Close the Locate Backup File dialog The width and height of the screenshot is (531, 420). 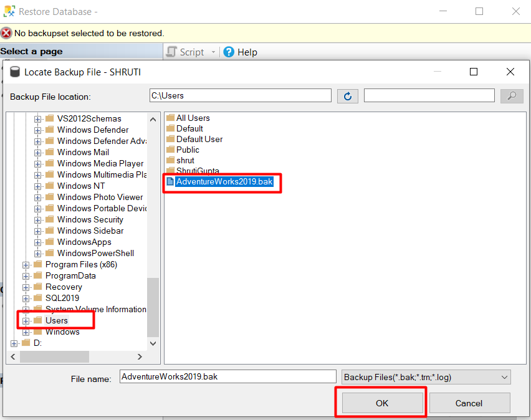[x=510, y=72]
